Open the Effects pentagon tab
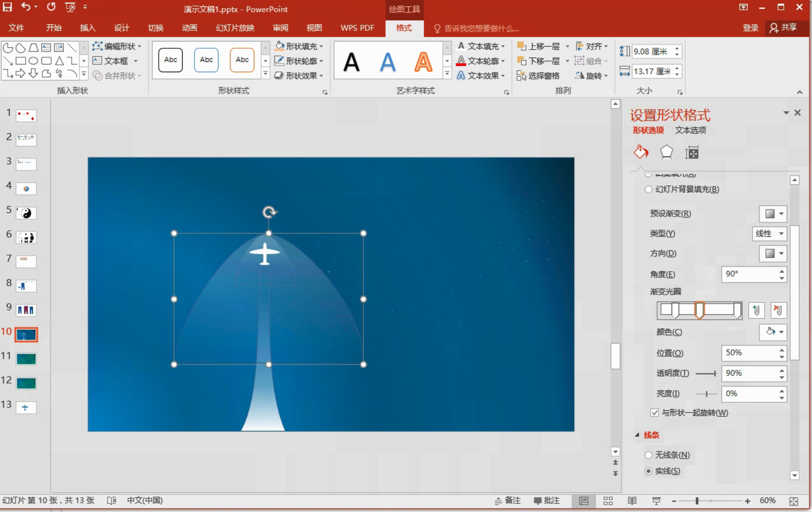The height and width of the screenshot is (512, 812). 666,152
